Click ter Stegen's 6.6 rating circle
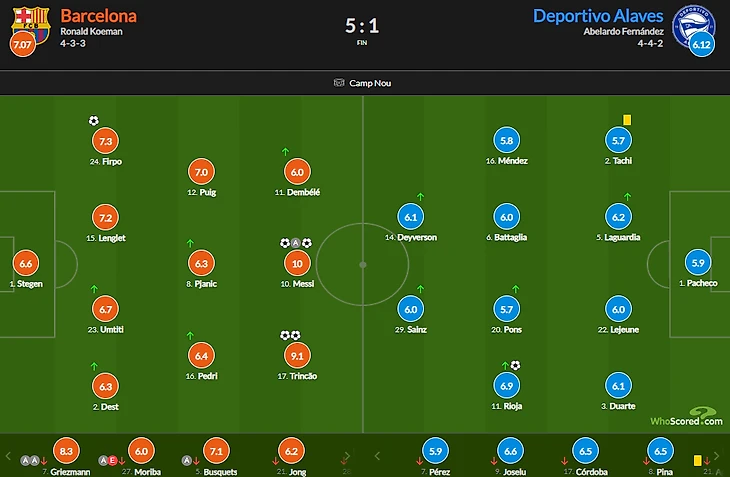This screenshot has width=730, height=477. click(x=26, y=263)
